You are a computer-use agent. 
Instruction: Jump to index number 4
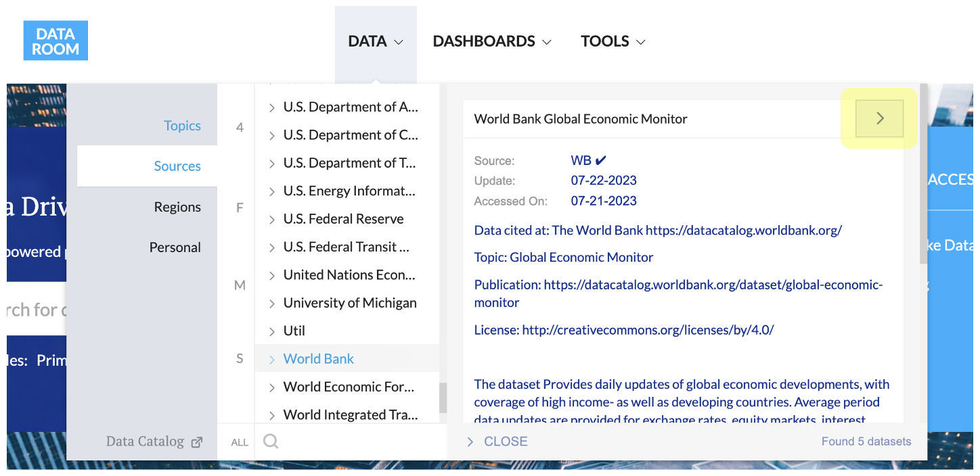[x=240, y=127]
